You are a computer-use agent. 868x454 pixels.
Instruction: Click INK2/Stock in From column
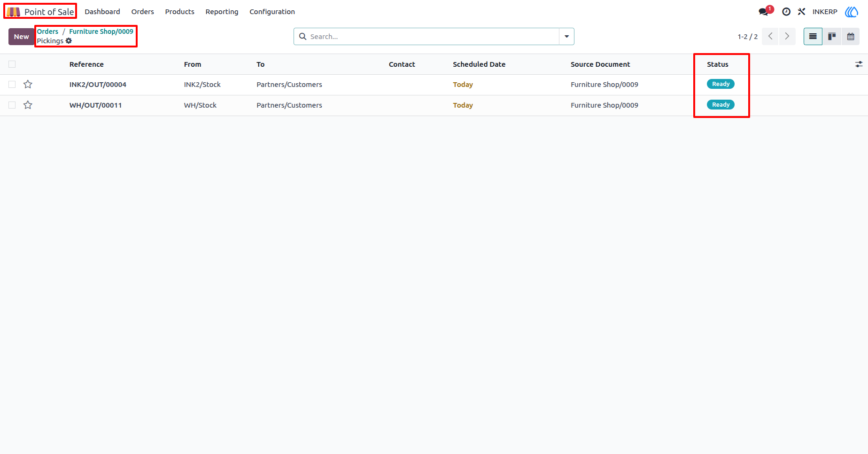click(202, 85)
